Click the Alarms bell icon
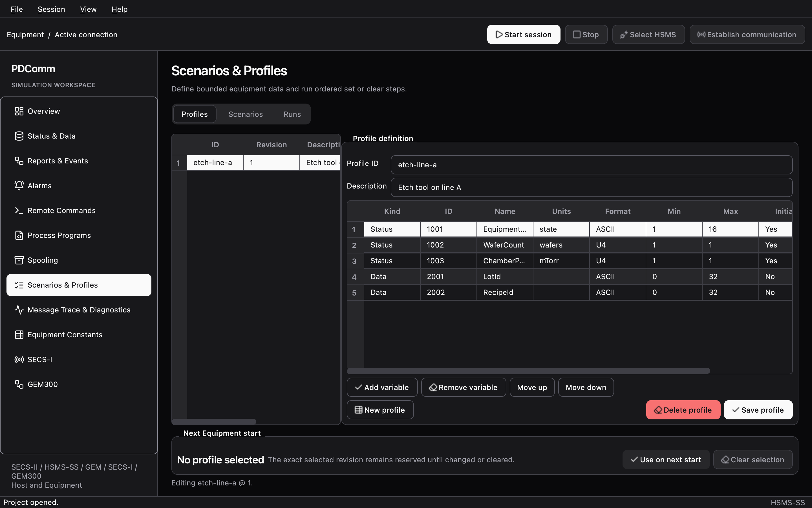812x508 pixels. click(19, 186)
